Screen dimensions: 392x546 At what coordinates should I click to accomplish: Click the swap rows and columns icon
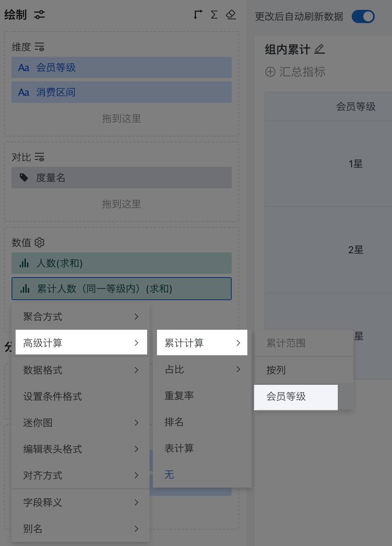(198, 15)
